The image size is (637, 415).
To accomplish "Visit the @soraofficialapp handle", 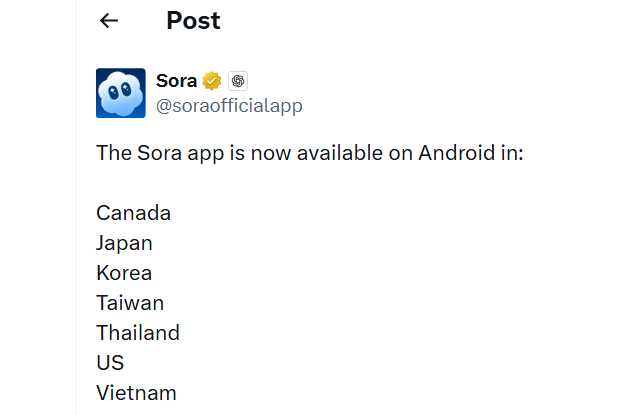I will [229, 105].
